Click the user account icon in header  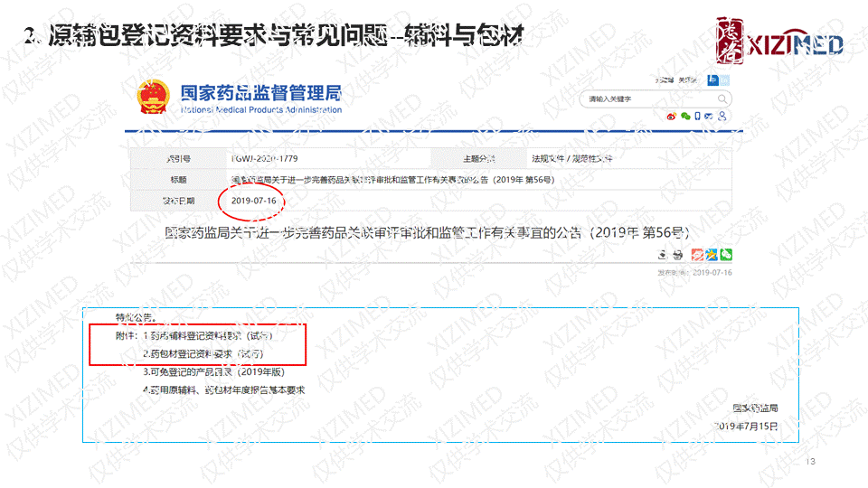coord(723,116)
